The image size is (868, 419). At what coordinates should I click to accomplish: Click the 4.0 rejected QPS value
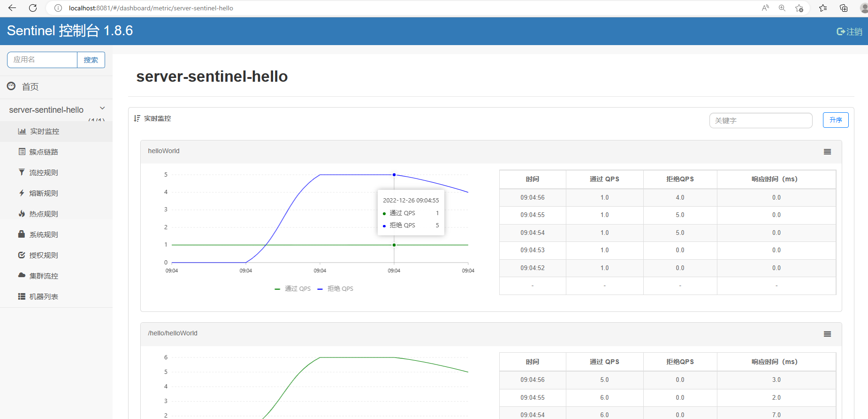coord(680,197)
